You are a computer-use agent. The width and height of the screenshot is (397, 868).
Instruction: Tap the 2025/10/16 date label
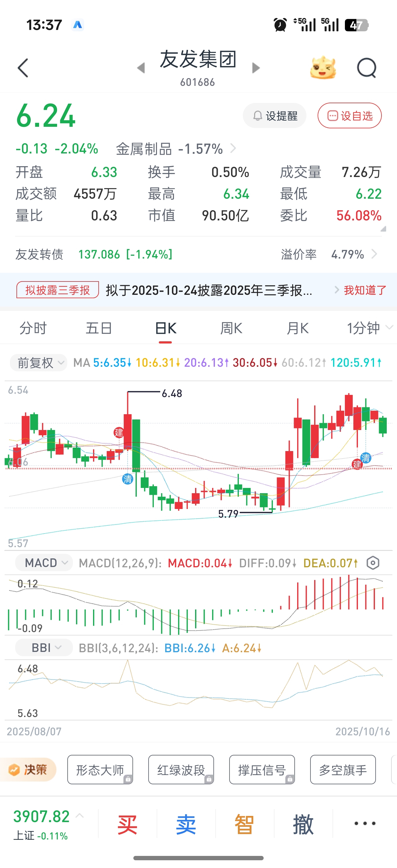coord(363,731)
